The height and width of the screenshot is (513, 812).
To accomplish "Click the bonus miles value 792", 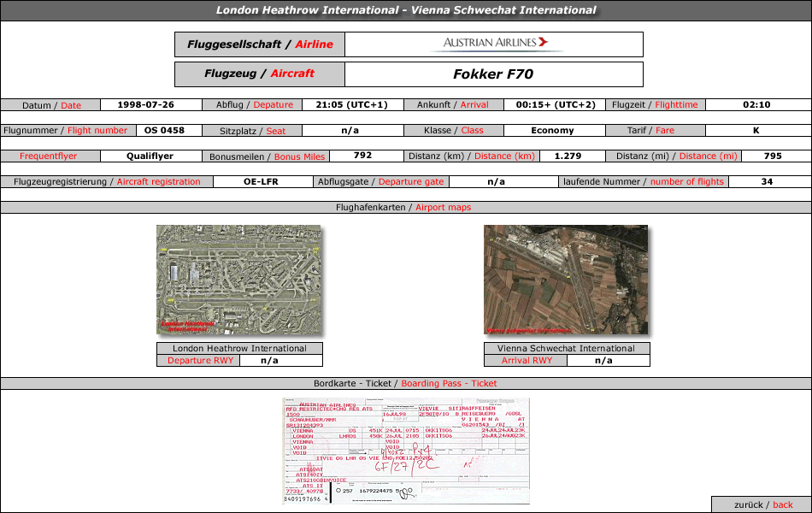I will click(362, 155).
